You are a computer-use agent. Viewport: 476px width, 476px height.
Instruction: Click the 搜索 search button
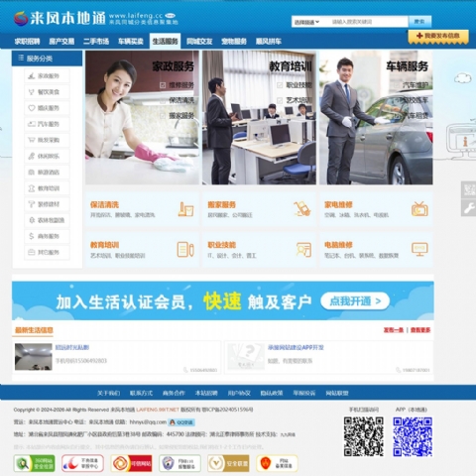point(419,22)
